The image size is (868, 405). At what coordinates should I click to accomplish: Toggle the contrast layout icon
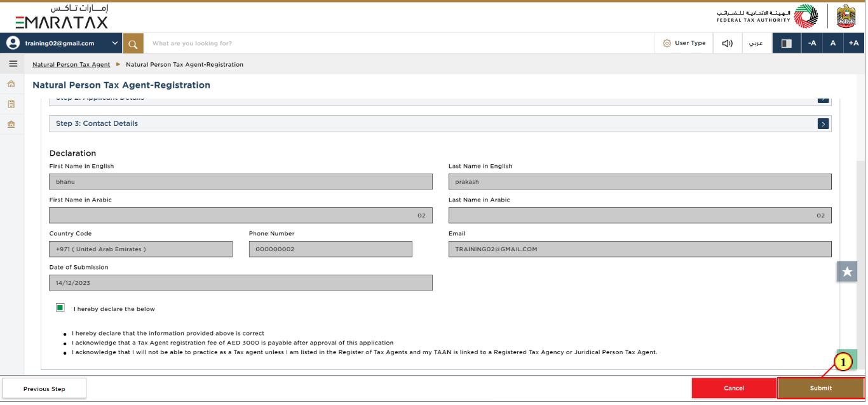coord(786,43)
